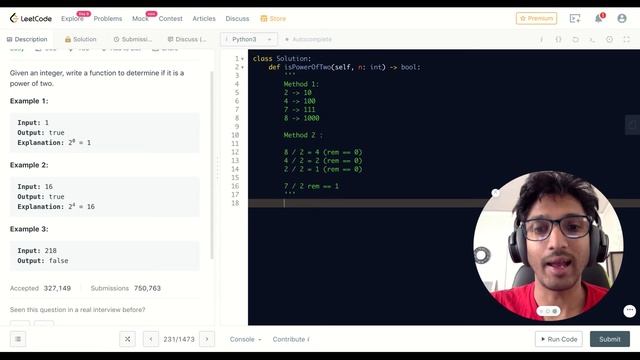
Task: Click the curly braces format code icon
Action: point(558,39)
